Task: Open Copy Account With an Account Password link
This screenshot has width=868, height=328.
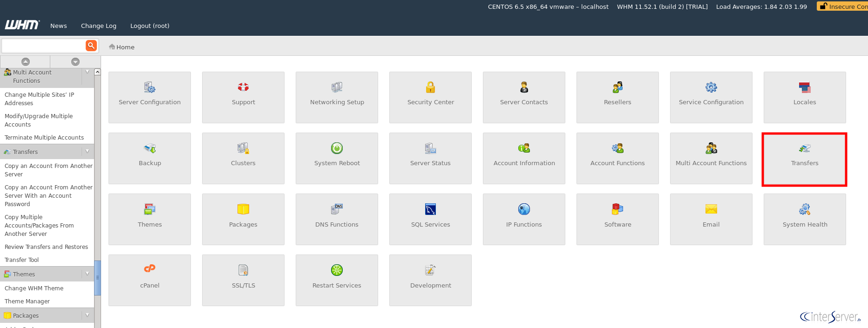Action: pyautogui.click(x=48, y=195)
